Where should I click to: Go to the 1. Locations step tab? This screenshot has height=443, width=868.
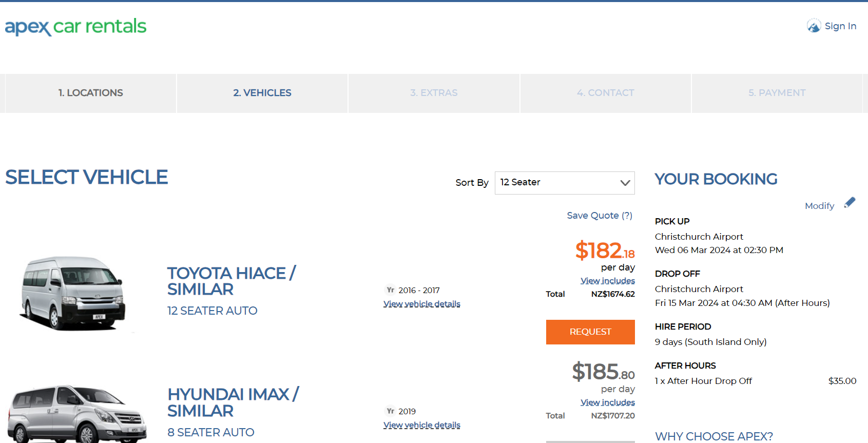[x=90, y=93]
